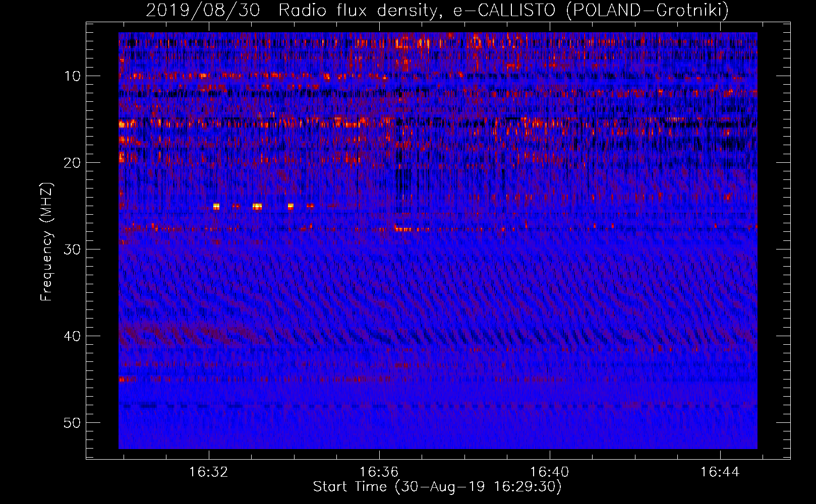
Task: Click the 40 frequency tick label
Action: (x=73, y=336)
